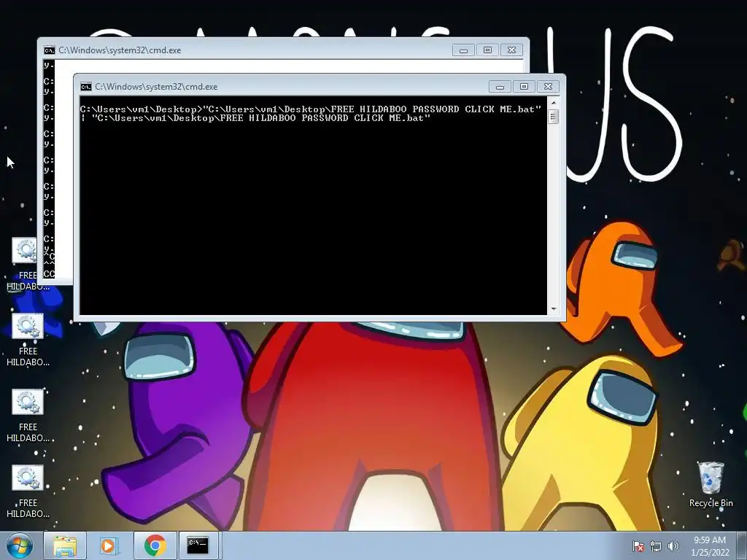Launch File Explorer from the taskbar
Viewport: 747px width, 560px height.
click(x=65, y=545)
